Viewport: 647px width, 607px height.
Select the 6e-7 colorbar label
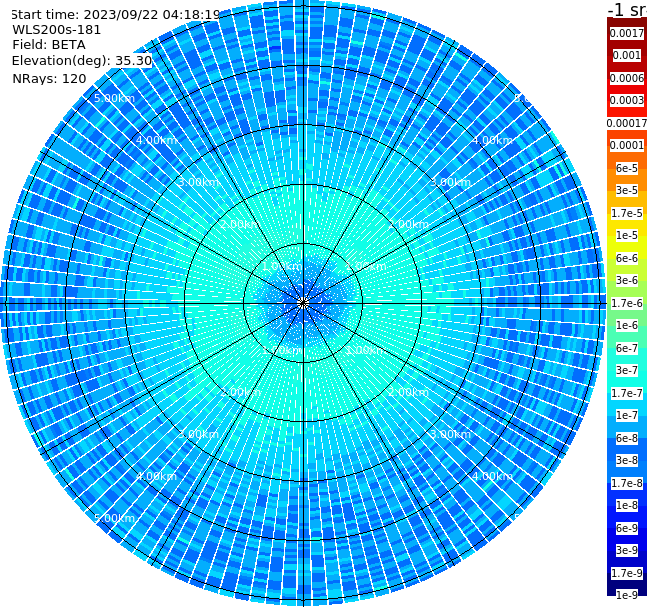pyautogui.click(x=627, y=348)
